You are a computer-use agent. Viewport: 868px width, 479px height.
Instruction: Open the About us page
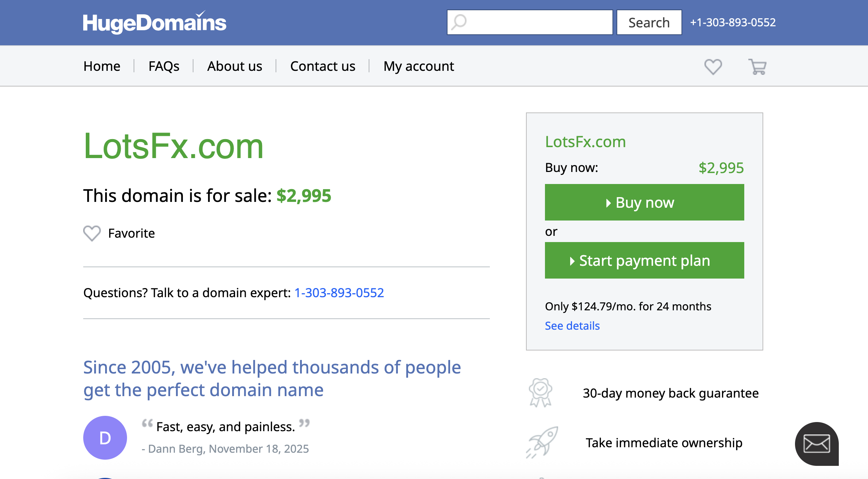pos(235,66)
